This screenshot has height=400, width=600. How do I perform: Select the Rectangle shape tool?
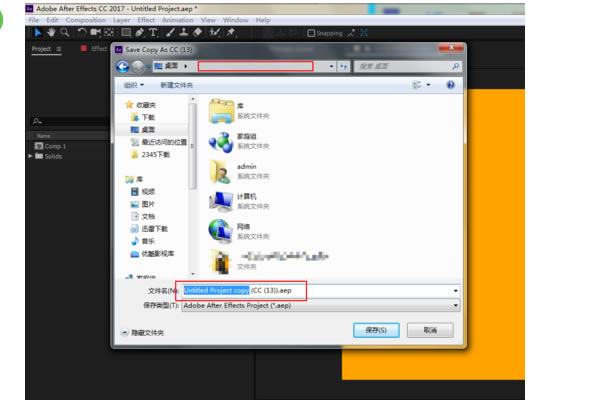pyautogui.click(x=126, y=33)
